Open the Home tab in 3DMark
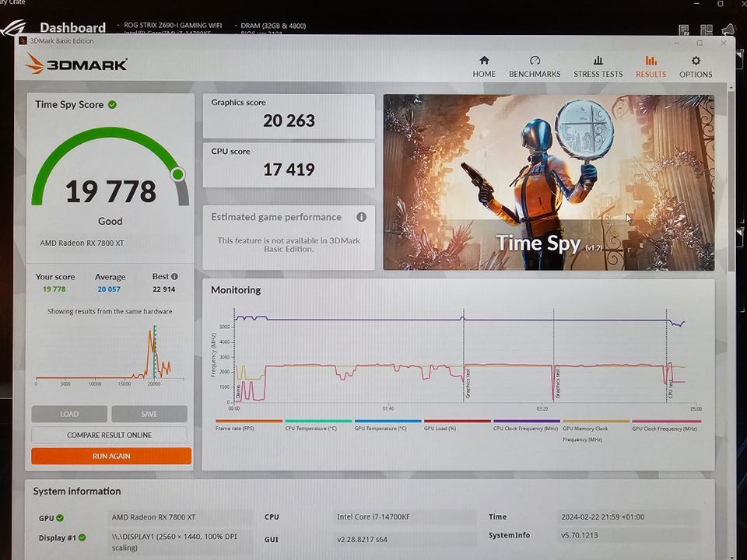747x560 pixels. point(484,67)
